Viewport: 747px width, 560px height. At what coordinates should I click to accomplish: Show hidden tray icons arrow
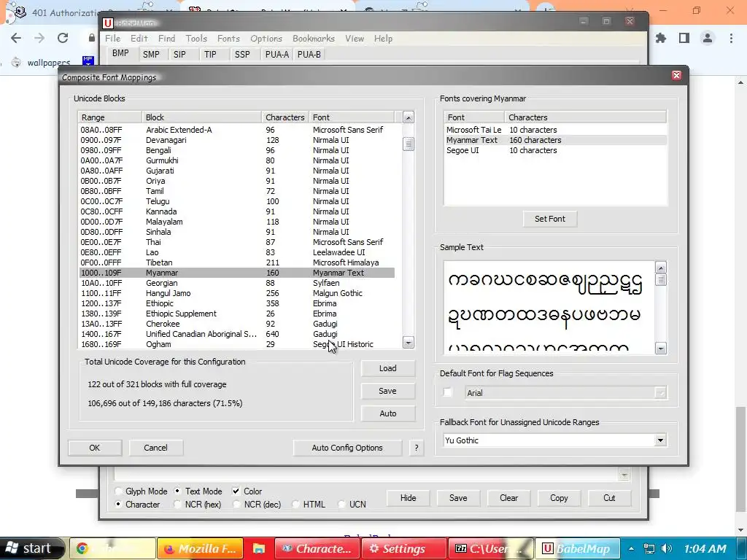point(631,548)
